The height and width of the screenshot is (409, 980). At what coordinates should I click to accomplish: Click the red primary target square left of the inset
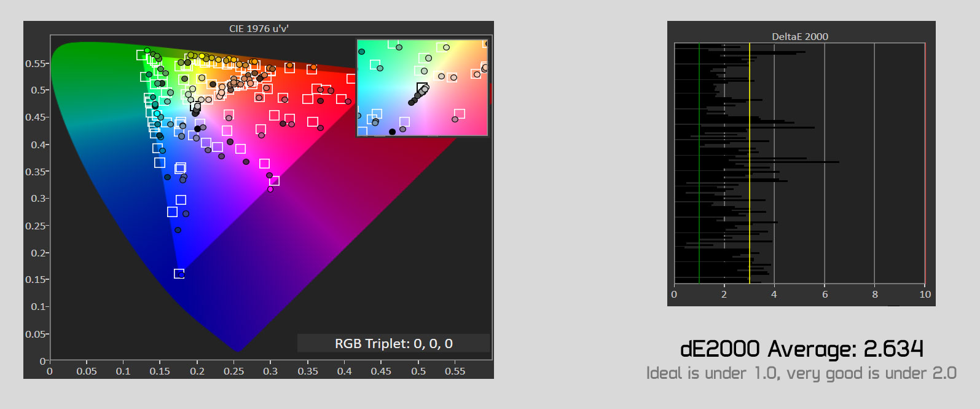point(351,79)
